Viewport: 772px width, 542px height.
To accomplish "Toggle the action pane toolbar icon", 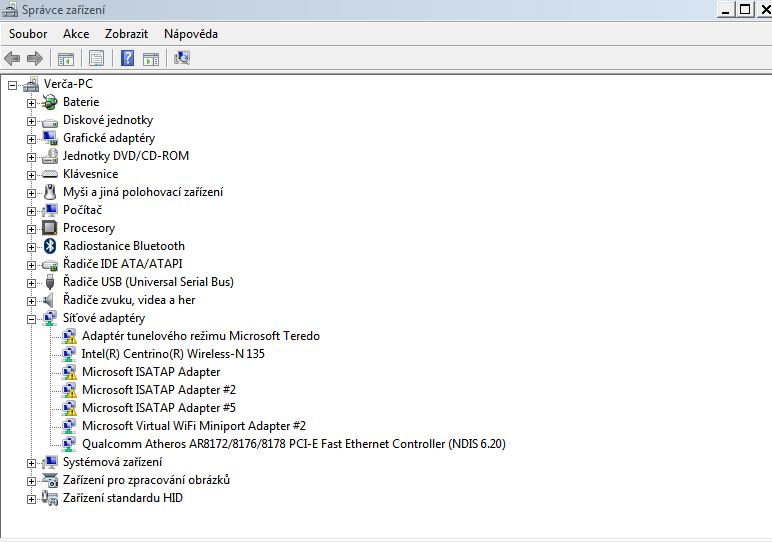I will click(x=151, y=59).
